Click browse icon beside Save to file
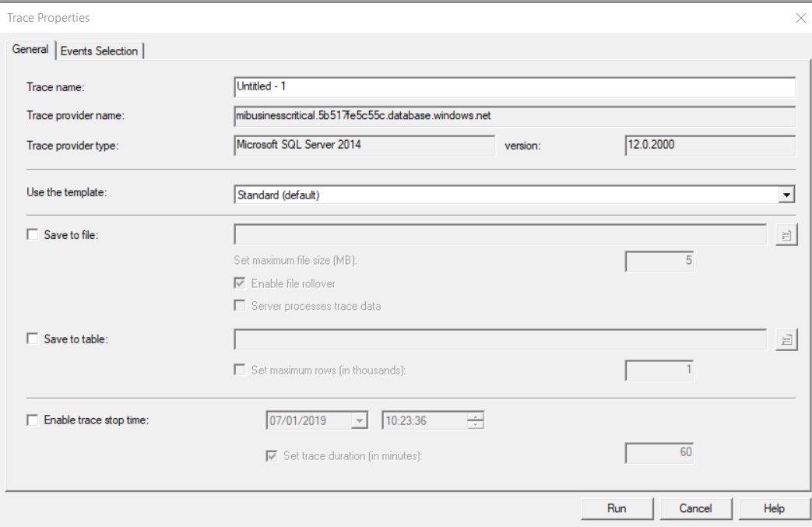 [x=786, y=234]
